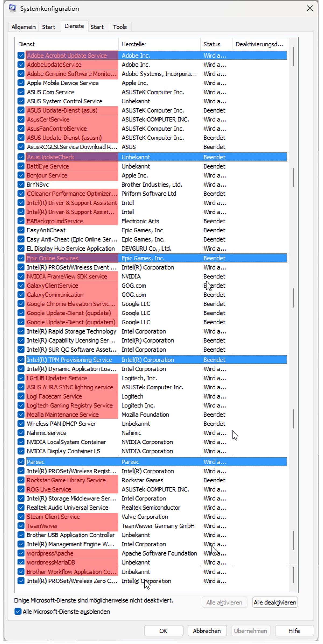Toggle NVIDIA FrameView SDK service checkbox
This screenshot has width=323, height=644.
21,276
